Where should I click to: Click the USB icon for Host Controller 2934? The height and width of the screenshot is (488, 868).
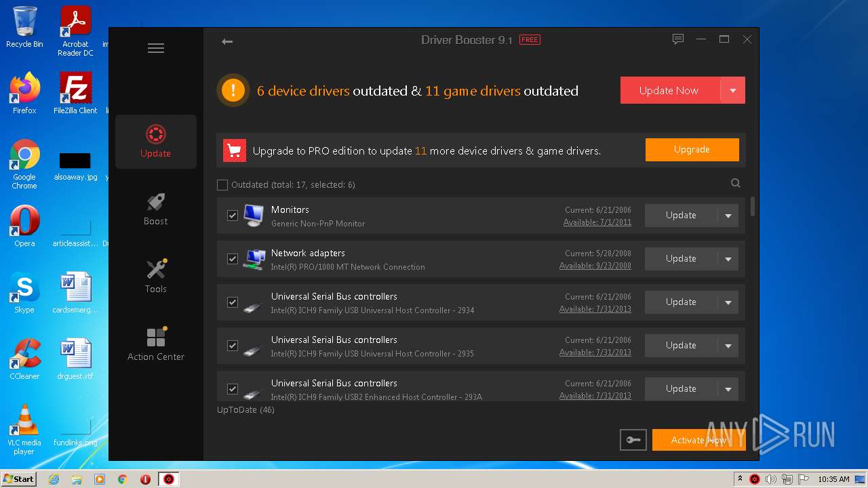253,306
